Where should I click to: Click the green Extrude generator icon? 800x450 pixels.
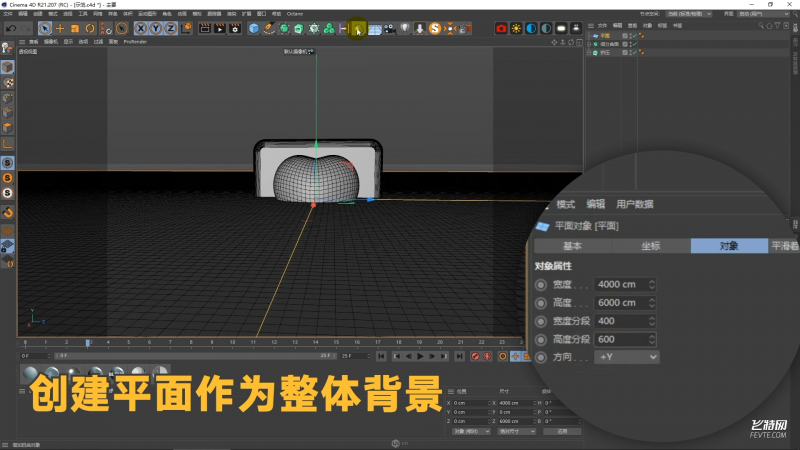[299, 29]
